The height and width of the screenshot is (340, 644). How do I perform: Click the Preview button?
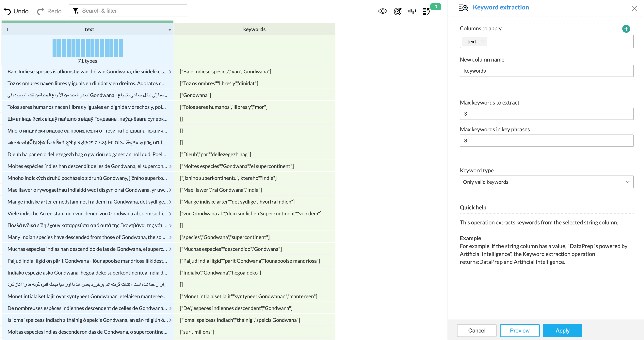tap(520, 331)
